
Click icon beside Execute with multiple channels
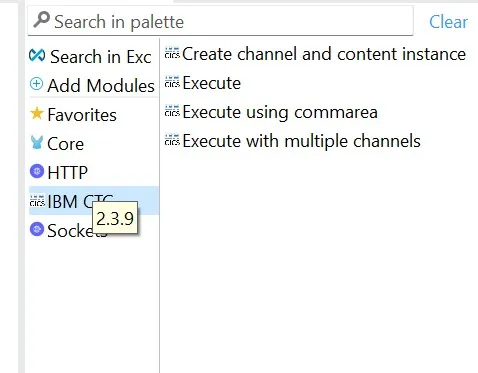click(x=172, y=140)
